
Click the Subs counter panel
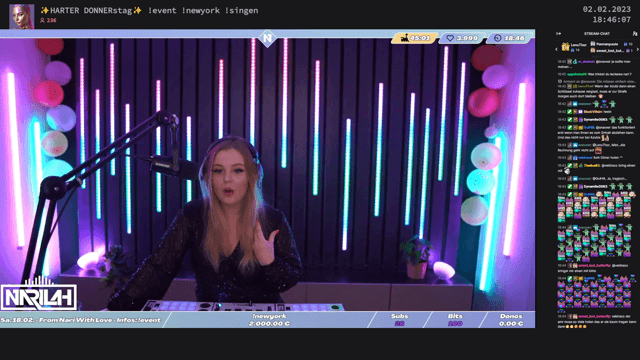pyautogui.click(x=399, y=320)
